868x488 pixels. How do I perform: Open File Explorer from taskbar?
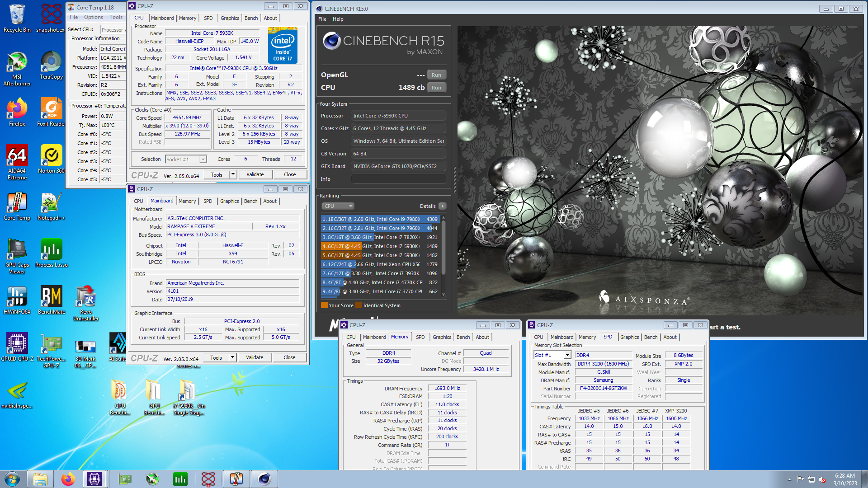coord(40,479)
